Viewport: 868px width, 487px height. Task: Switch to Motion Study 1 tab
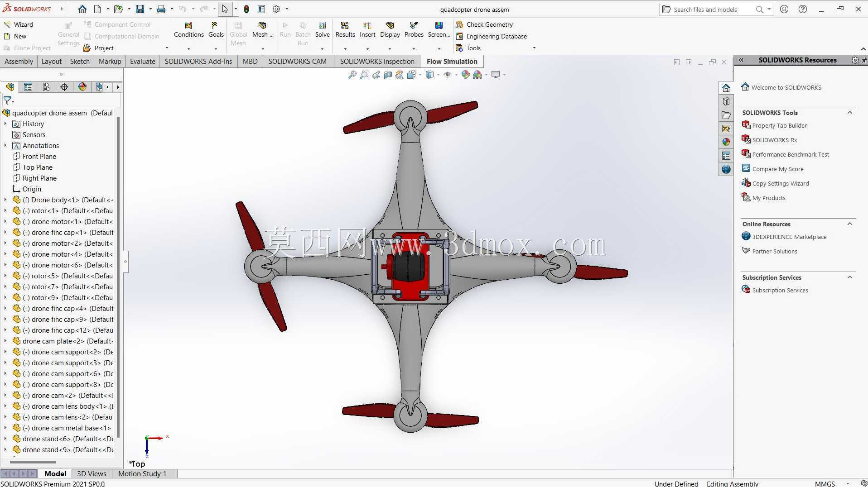[x=142, y=473]
